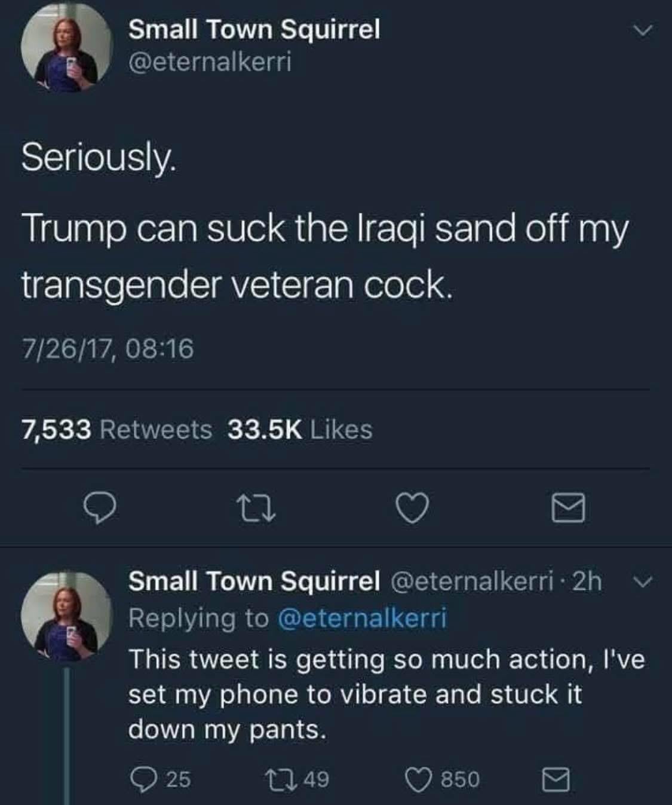Screen dimensions: 672x805
Task: Open comment icon with 25 replies
Action: (x=161, y=779)
